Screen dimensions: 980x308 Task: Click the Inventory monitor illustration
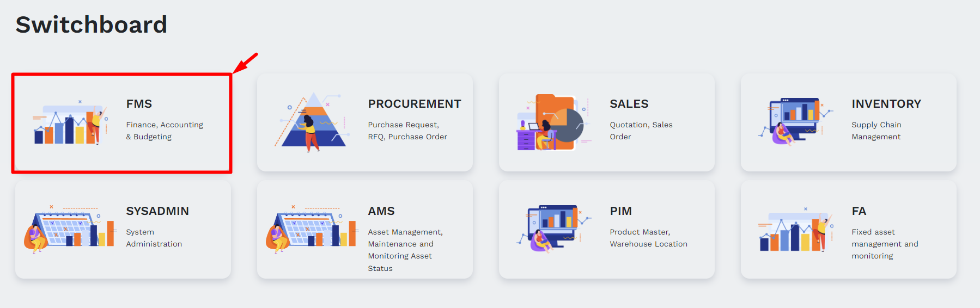[795, 122]
